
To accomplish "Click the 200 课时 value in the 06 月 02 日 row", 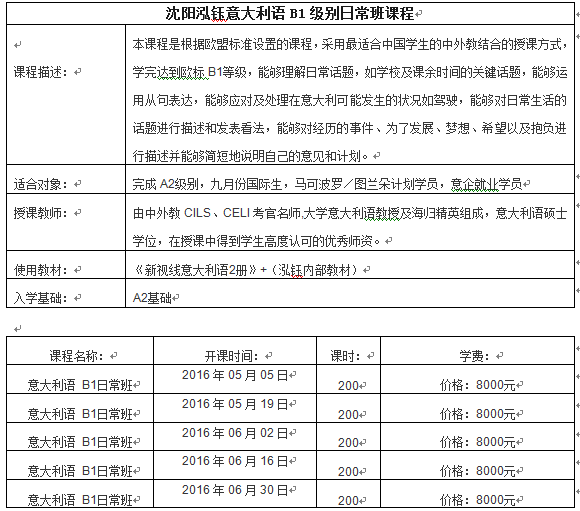I will tap(348, 443).
